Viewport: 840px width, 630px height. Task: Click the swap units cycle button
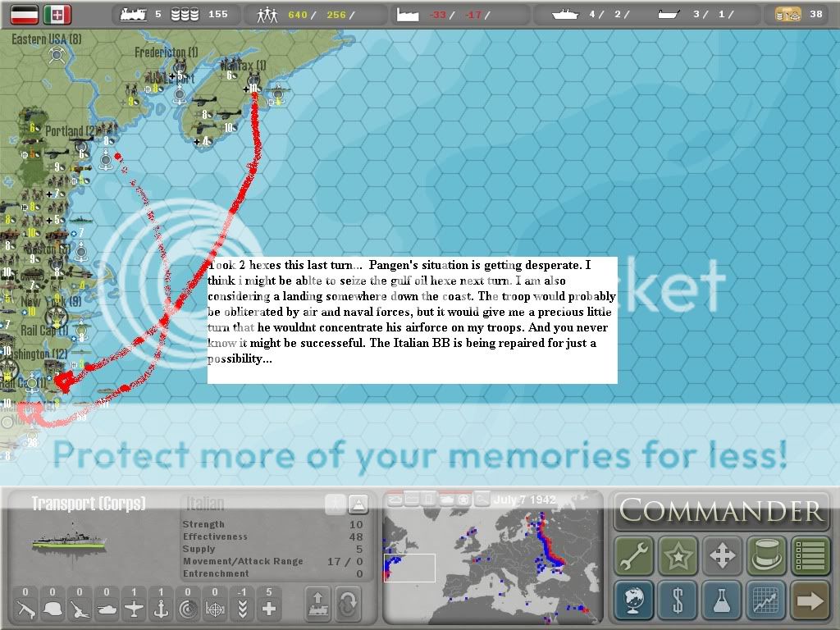[348, 604]
